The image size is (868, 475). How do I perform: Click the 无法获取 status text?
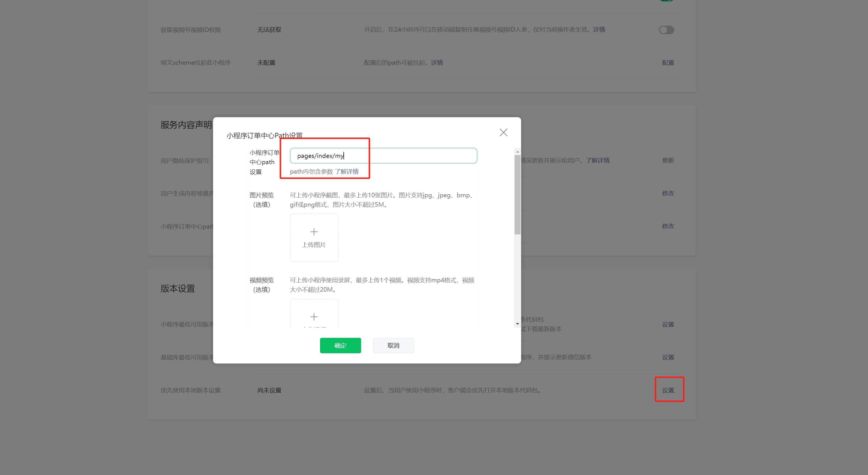[x=269, y=30]
